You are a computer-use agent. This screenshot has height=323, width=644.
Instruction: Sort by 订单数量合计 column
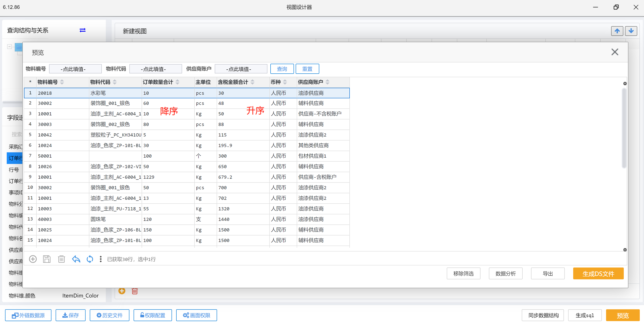[177, 82]
